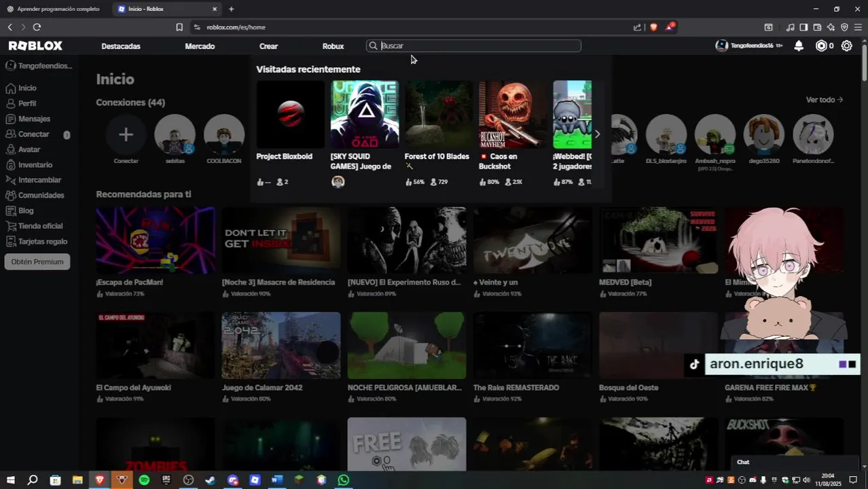Open Intercambiar in the sidebar
The image size is (868, 489).
point(39,180)
